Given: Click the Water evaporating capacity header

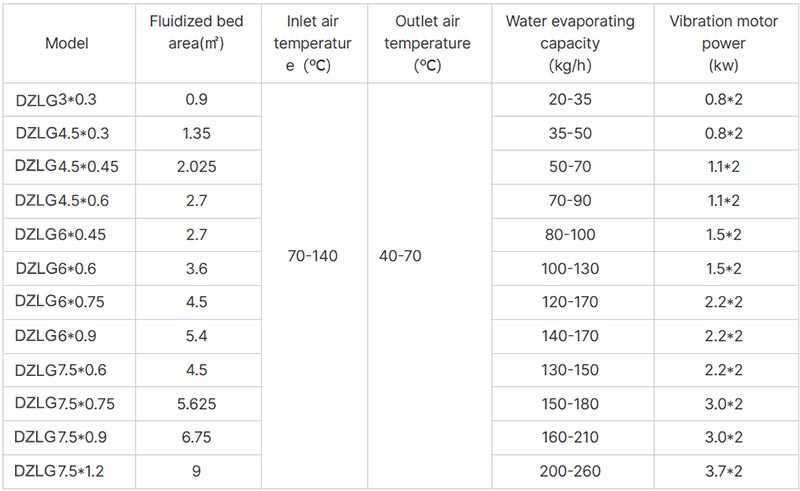Looking at the screenshot, I should [x=570, y=43].
